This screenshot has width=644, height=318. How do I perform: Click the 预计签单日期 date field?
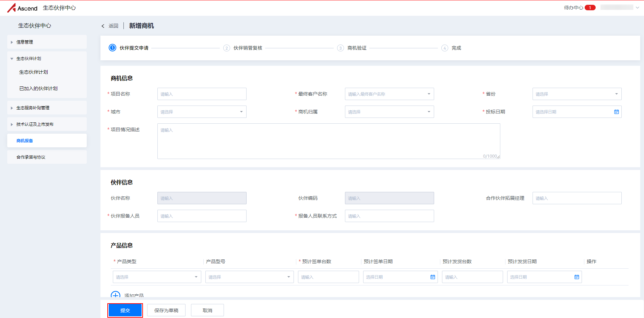(400, 277)
